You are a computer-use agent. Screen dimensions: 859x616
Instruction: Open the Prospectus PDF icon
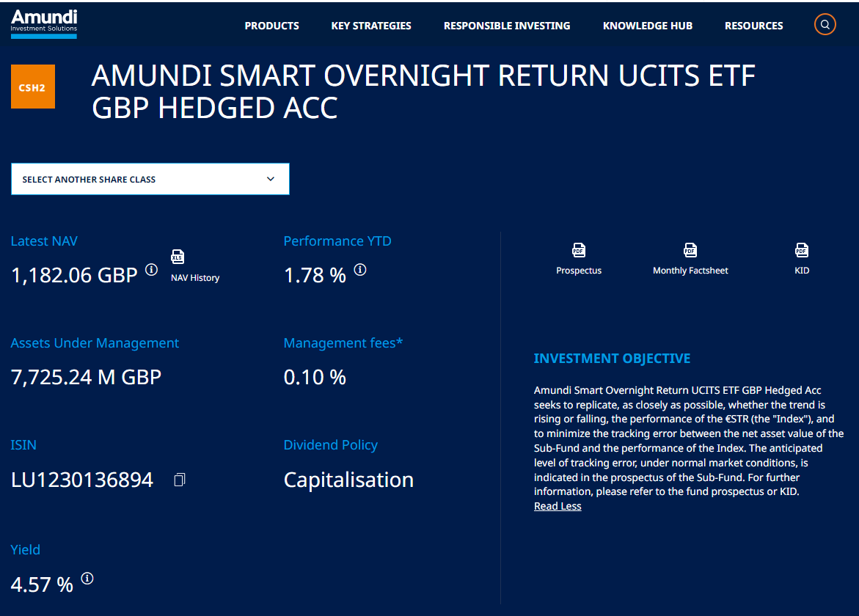click(x=579, y=250)
